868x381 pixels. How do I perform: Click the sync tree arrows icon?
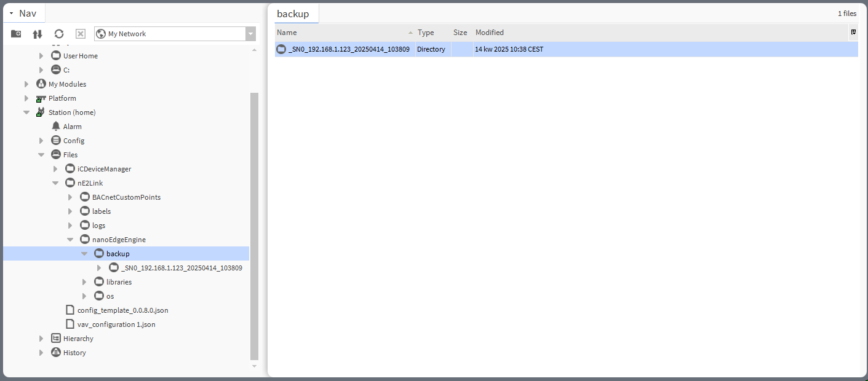pyautogui.click(x=38, y=34)
